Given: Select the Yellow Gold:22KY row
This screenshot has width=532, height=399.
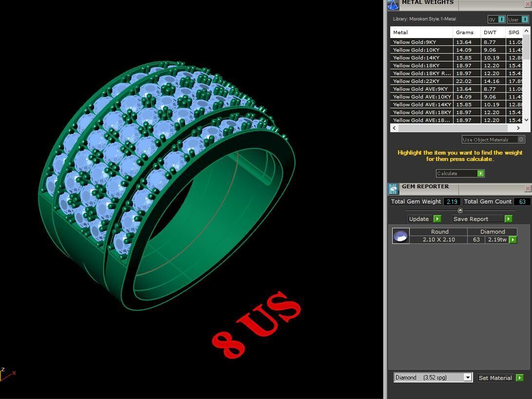Looking at the screenshot, I should pos(456,81).
